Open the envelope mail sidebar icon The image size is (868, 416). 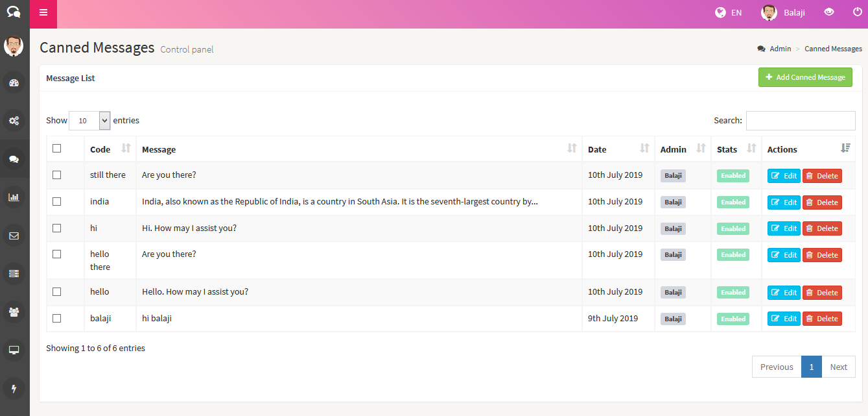(14, 235)
